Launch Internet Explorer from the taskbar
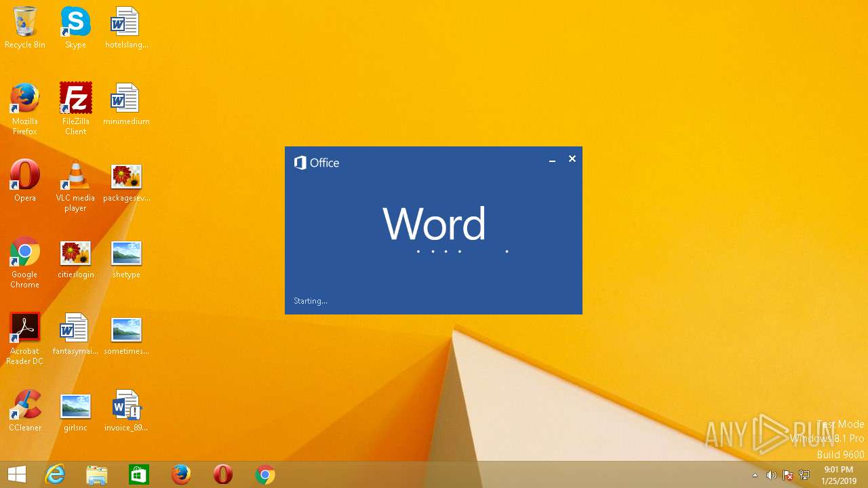The width and height of the screenshot is (868, 488). pos(55,474)
